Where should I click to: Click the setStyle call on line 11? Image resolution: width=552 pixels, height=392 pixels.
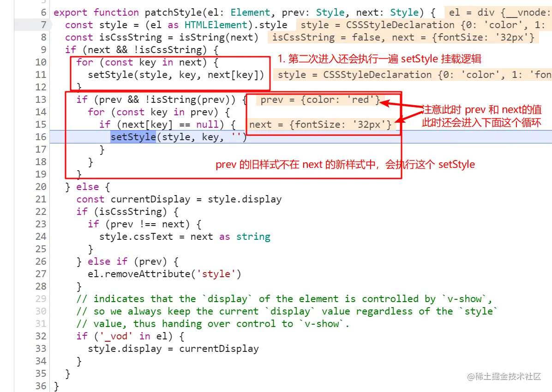tap(176, 75)
